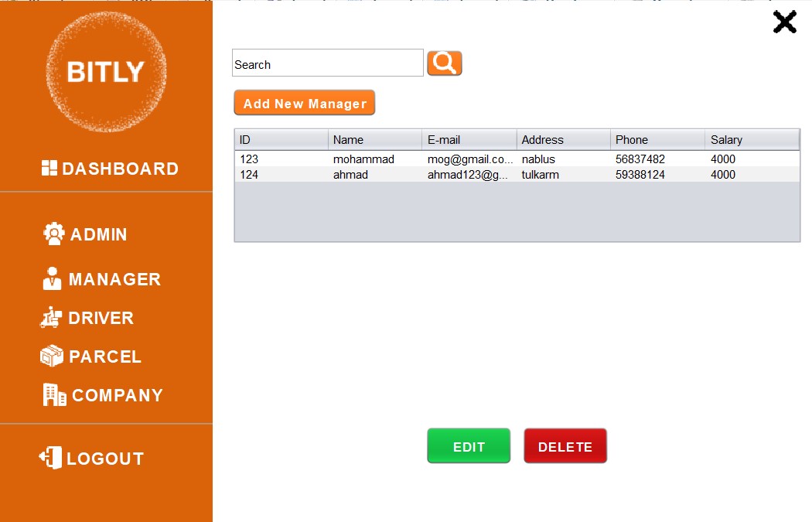
Task: Click the Phone column header
Action: 657,140
